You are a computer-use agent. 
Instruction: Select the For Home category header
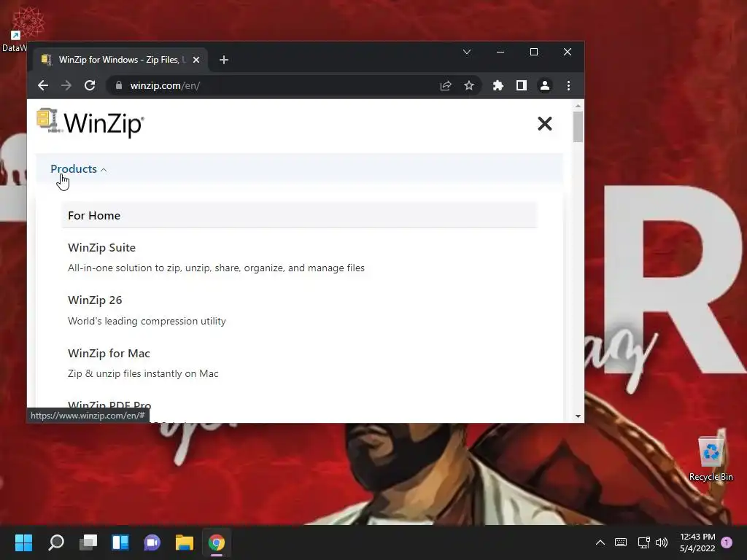(x=299, y=215)
